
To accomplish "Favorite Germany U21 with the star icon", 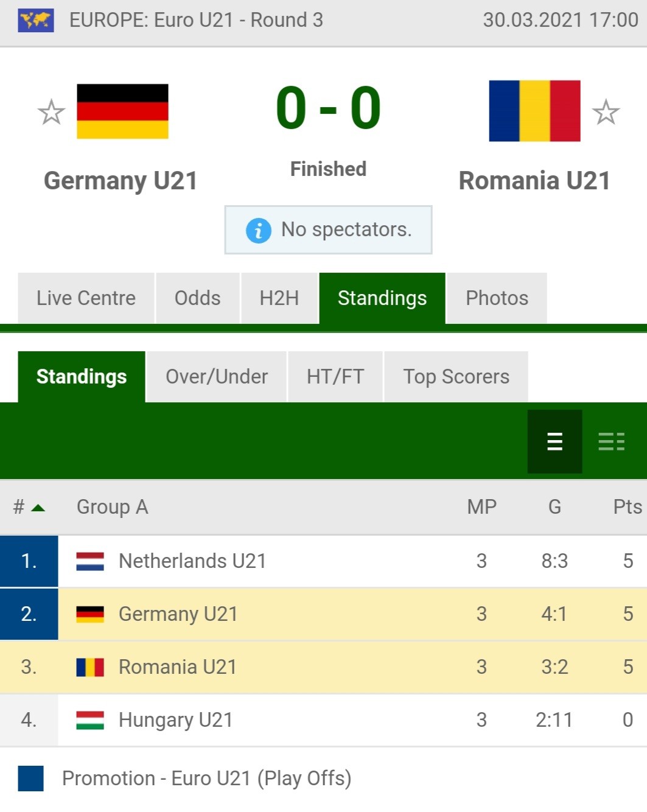I will point(51,112).
